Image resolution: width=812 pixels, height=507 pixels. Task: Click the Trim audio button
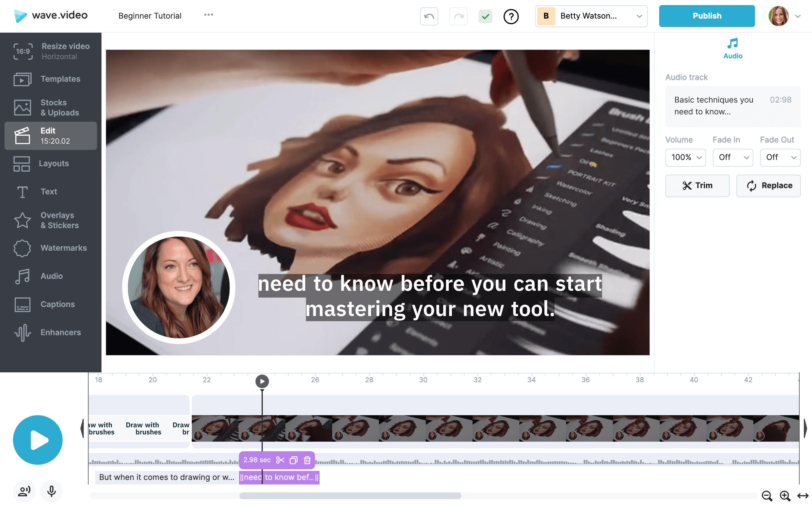tap(697, 185)
